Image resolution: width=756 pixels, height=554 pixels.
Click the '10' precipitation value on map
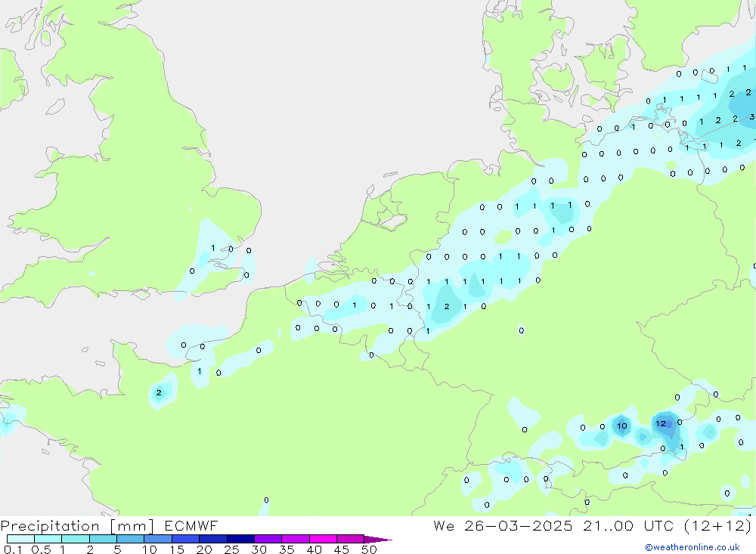622,426
